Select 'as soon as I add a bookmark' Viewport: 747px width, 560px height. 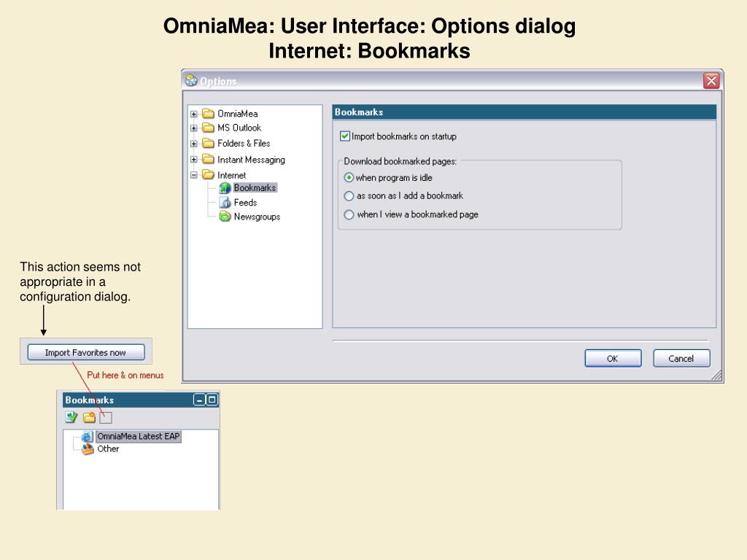tap(349, 195)
